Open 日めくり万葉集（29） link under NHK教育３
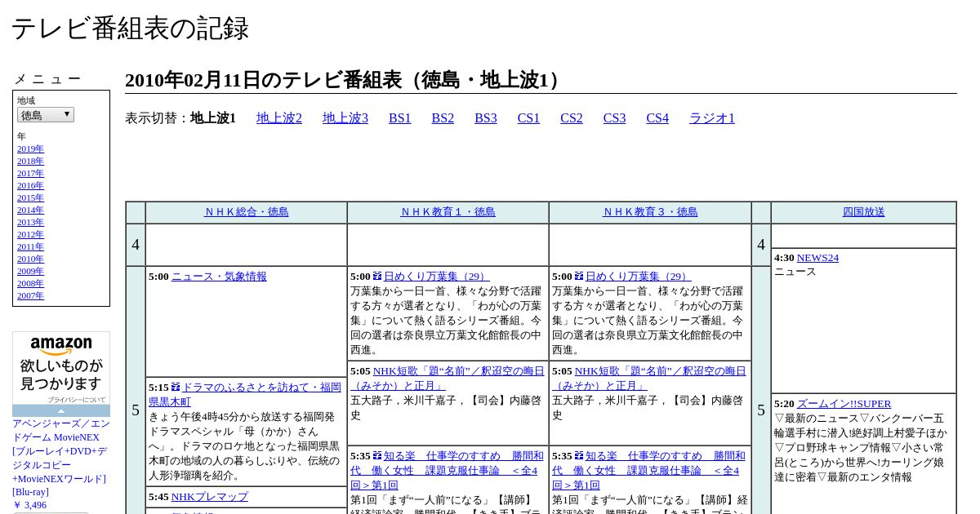This screenshot has height=514, width=980. [x=639, y=277]
